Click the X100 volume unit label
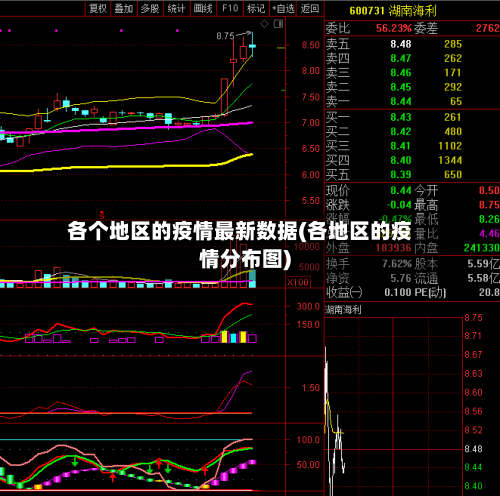 coord(298,282)
